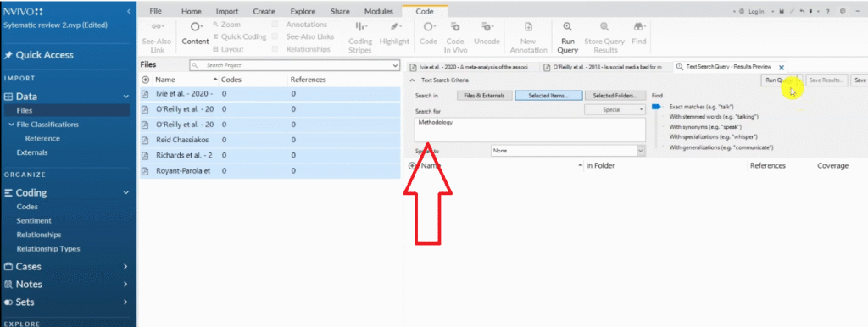Select Code In Vivo tool

(x=455, y=37)
